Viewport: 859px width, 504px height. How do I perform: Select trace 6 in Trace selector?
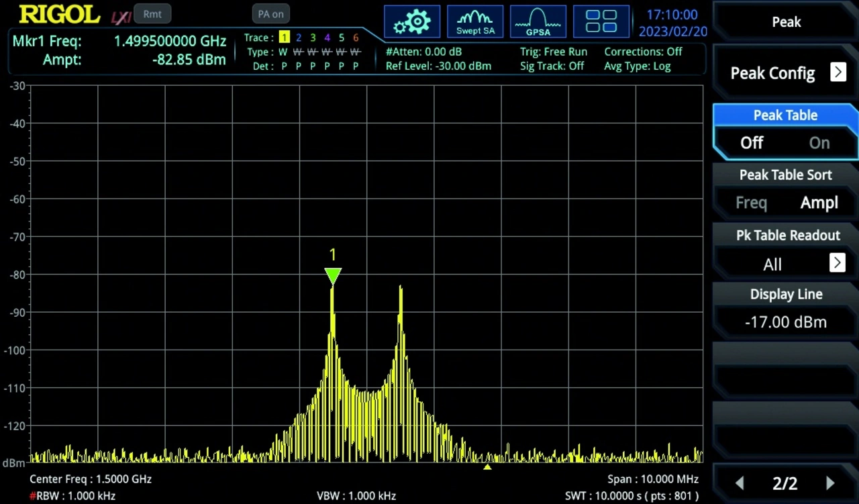pos(356,38)
